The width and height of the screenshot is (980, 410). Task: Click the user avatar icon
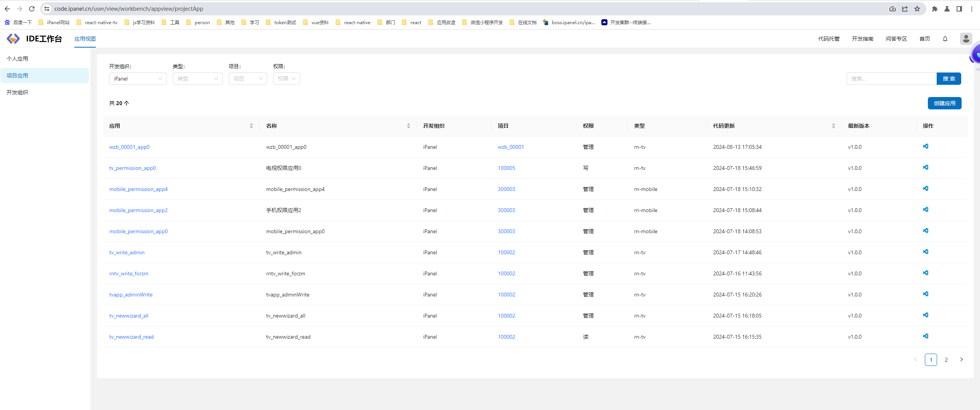(x=966, y=39)
